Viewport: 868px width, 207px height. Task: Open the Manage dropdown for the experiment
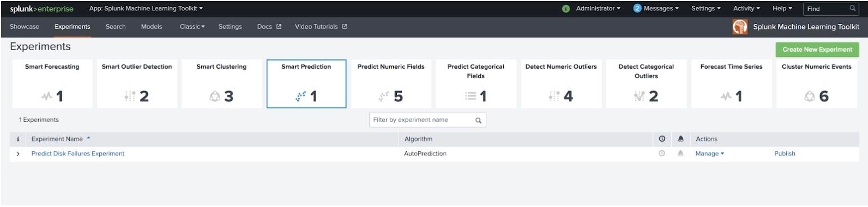709,154
